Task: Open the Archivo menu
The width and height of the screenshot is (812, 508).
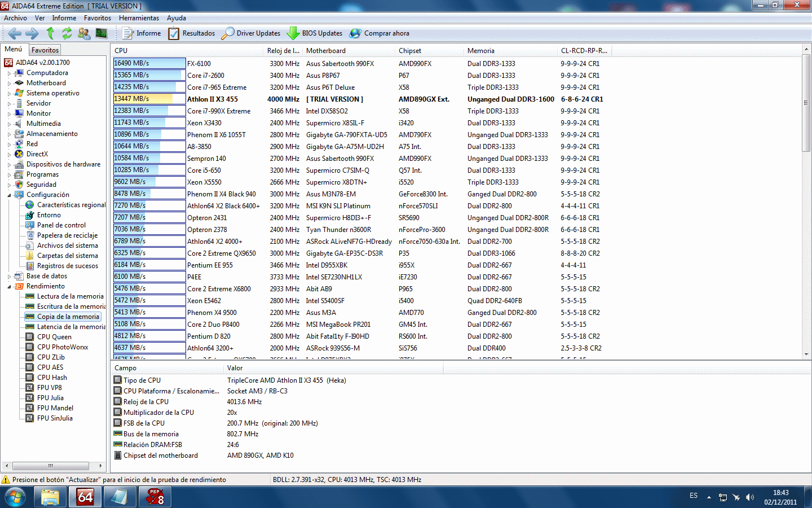Action: [15, 18]
